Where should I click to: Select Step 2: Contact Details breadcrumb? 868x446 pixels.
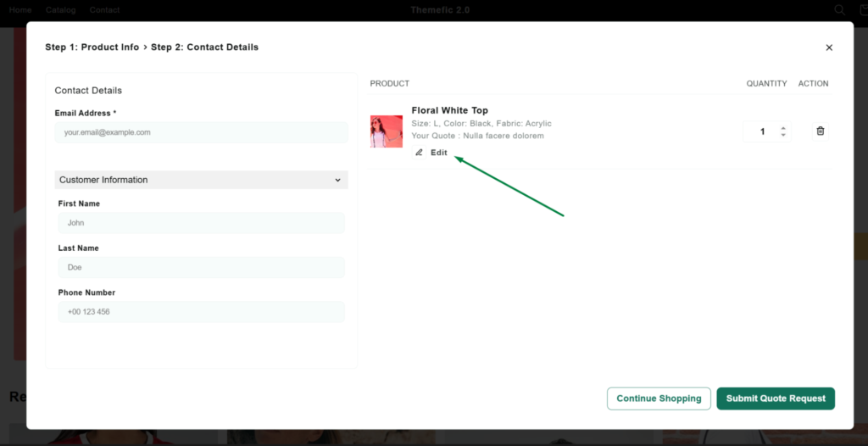pos(204,47)
